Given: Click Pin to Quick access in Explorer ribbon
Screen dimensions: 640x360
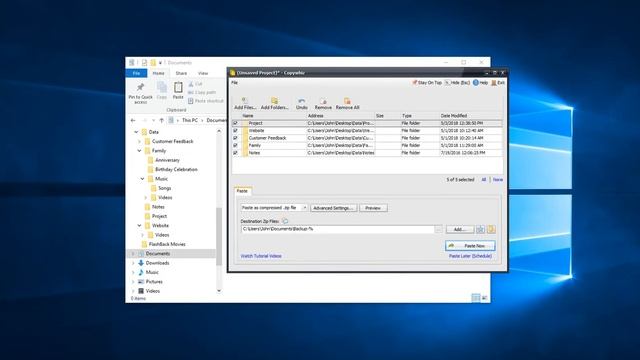Looking at the screenshot, I should (140, 93).
